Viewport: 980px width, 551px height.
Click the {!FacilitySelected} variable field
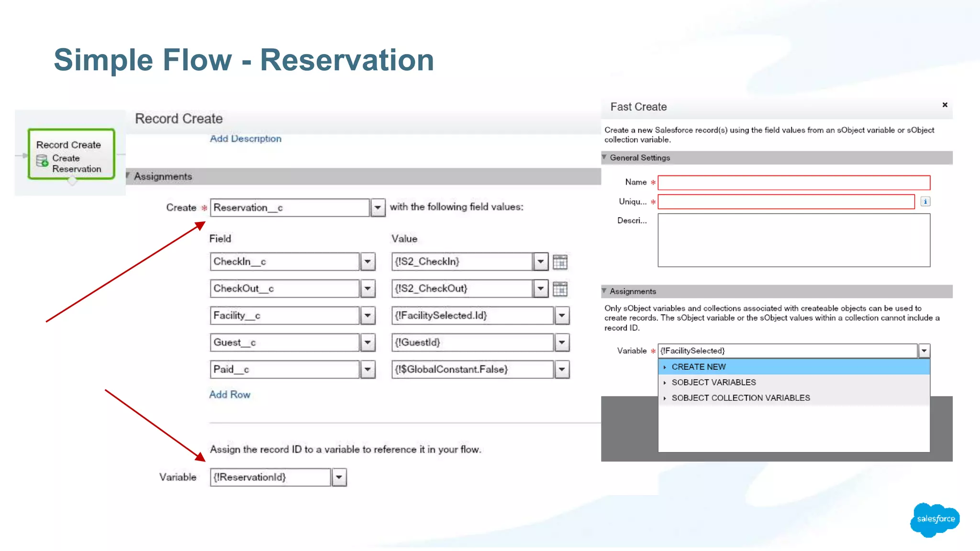[x=788, y=351]
